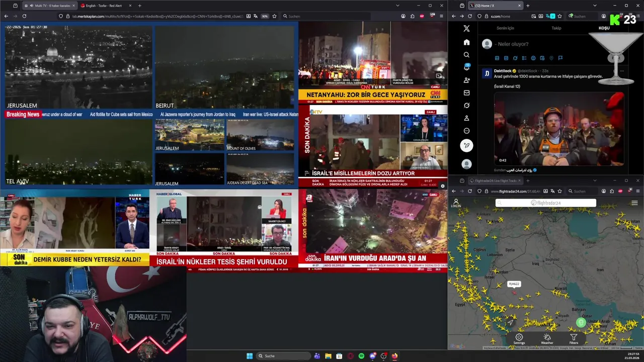Add poll icon in X composer
The height and width of the screenshot is (362, 644).
(x=524, y=58)
